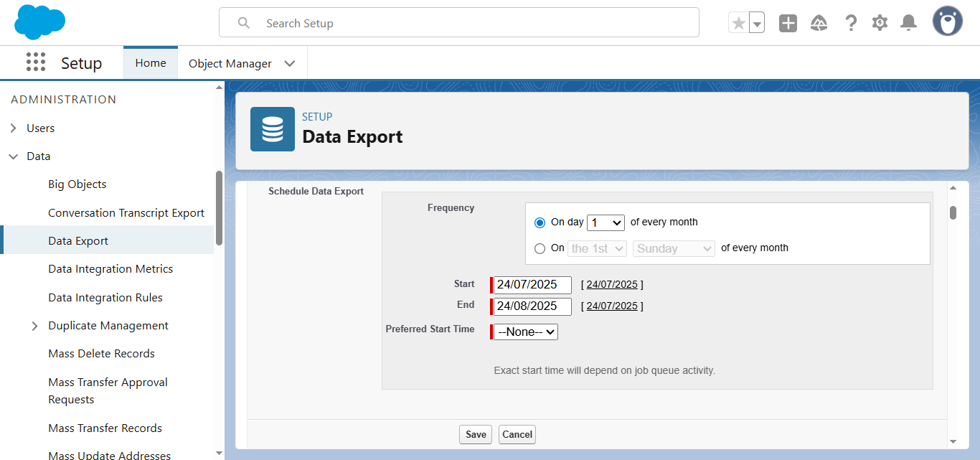Cancel the export schedule
Viewport: 980px width, 460px height.
517,434
